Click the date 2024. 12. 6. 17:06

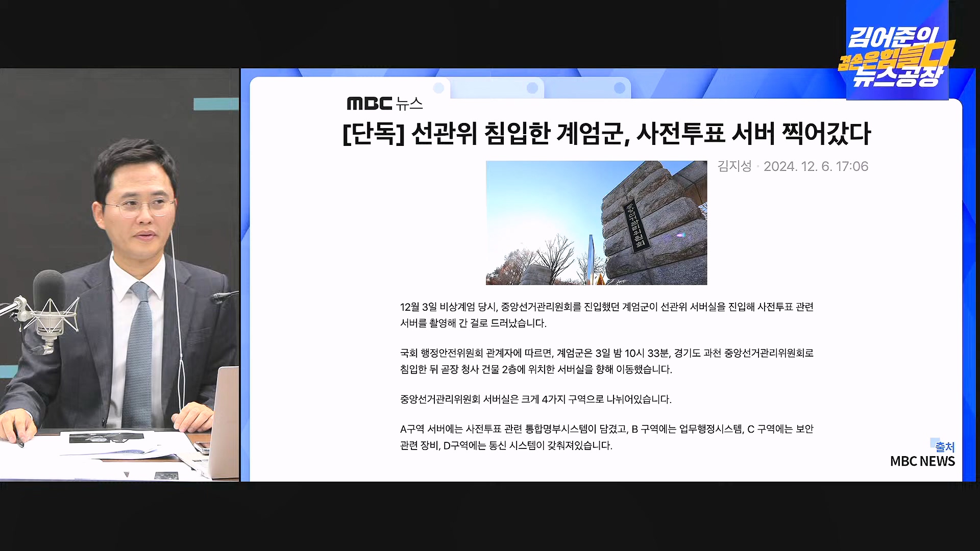point(816,166)
